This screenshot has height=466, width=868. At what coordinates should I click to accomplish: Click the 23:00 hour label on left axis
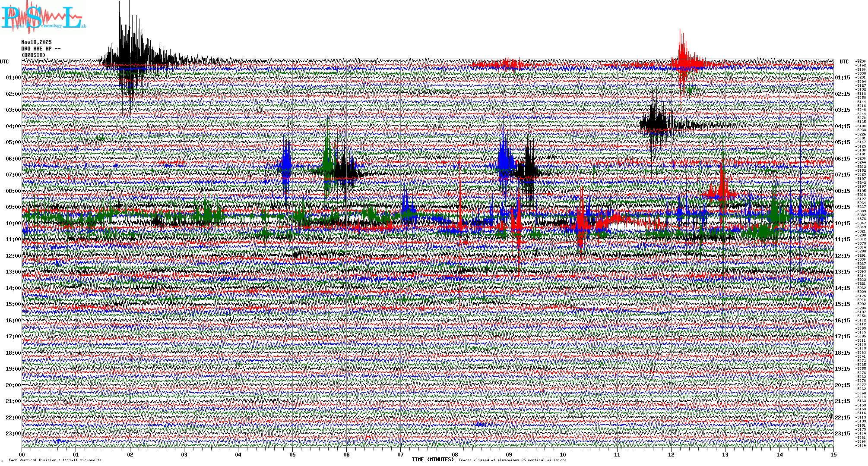pos(13,434)
